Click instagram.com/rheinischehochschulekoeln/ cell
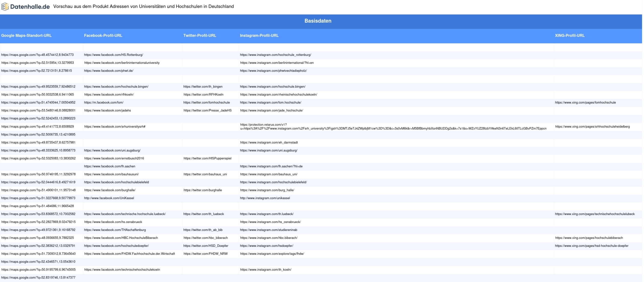The image size is (644, 282). pyautogui.click(x=279, y=95)
